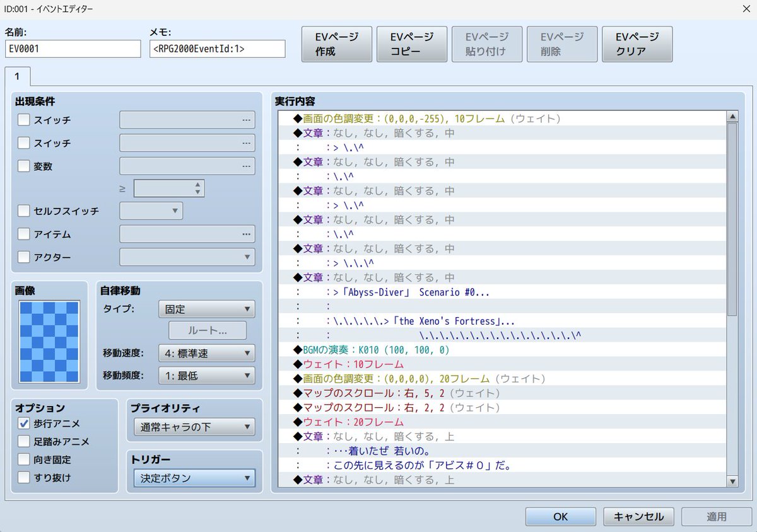Select この先に見えるのが text line

click(502, 466)
